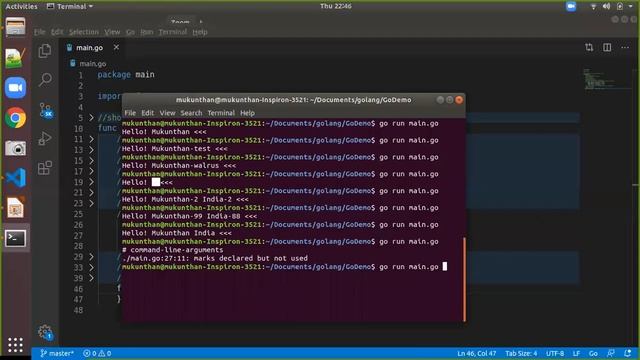Expand folded code at line 23
The image size is (640, 360).
tap(91, 203)
